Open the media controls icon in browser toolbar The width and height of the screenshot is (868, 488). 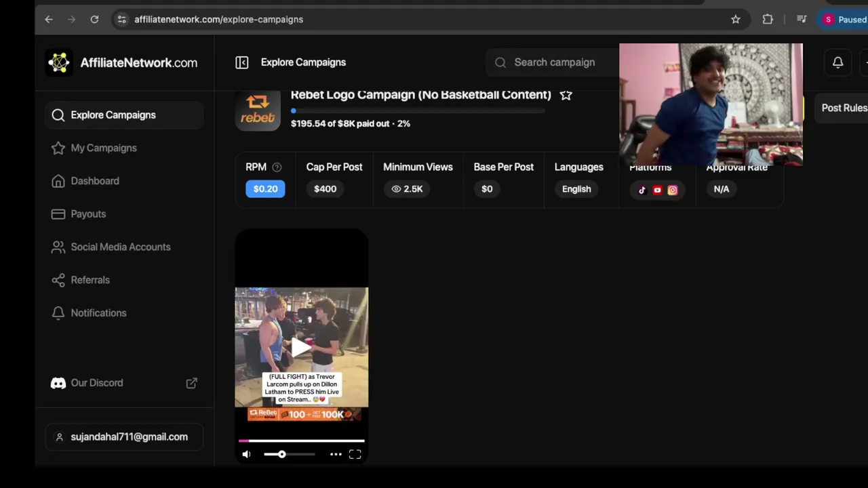pos(802,20)
